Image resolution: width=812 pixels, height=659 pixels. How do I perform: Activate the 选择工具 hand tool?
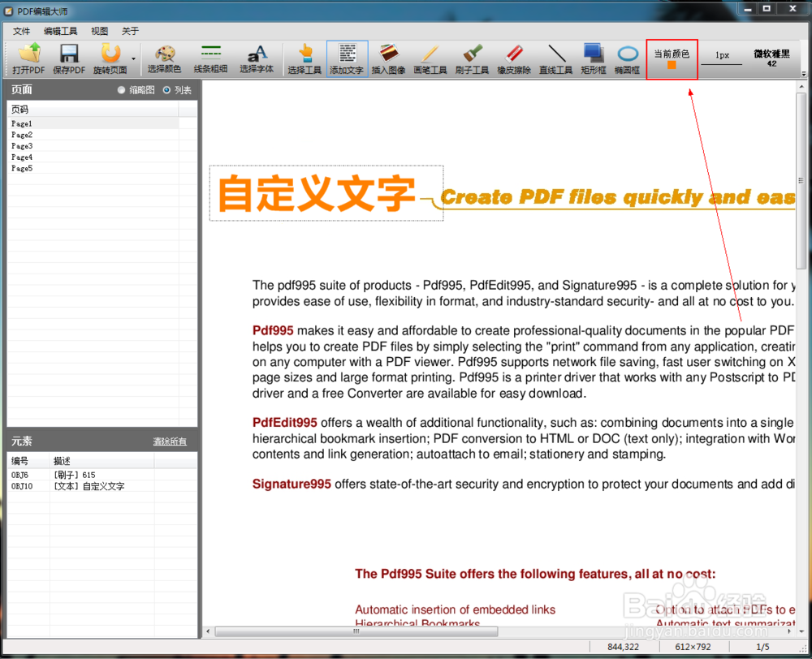coord(304,59)
